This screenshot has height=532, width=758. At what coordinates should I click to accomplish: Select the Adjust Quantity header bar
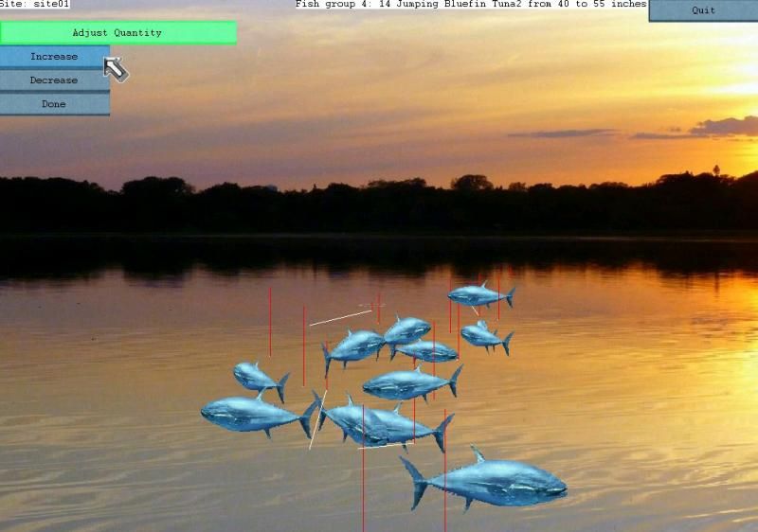pos(117,33)
